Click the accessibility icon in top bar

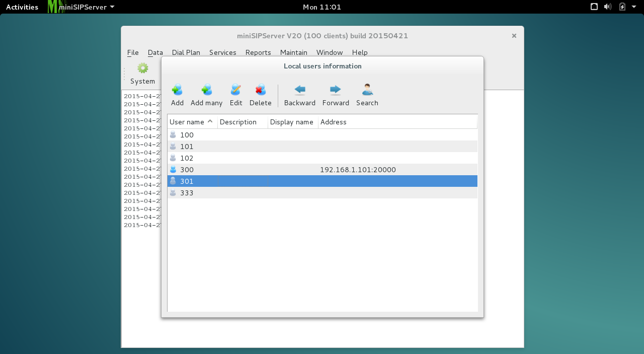coord(594,7)
